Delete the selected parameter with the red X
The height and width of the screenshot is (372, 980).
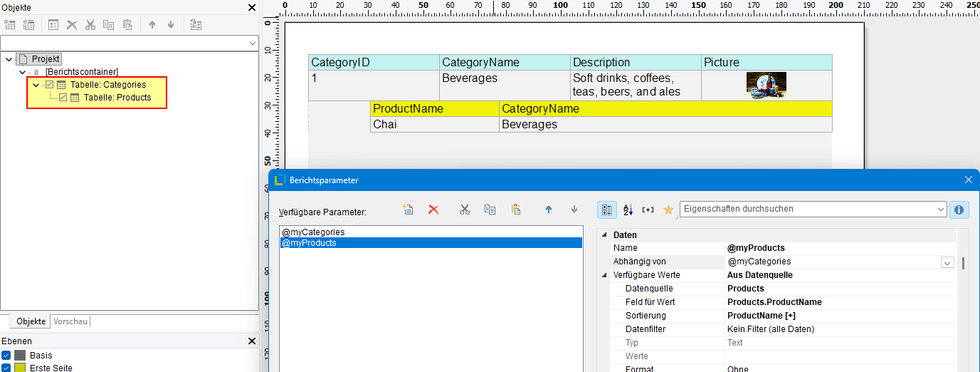(433, 210)
